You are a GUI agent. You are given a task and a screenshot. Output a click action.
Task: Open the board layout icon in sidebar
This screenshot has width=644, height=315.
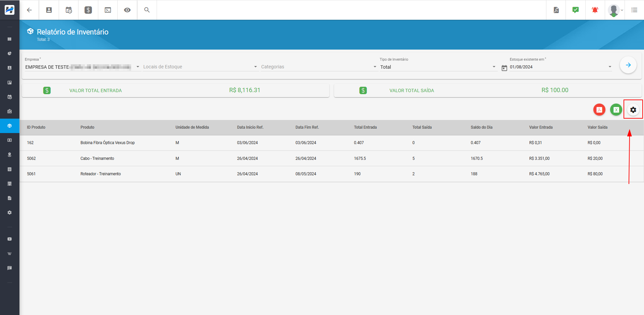coord(10,82)
